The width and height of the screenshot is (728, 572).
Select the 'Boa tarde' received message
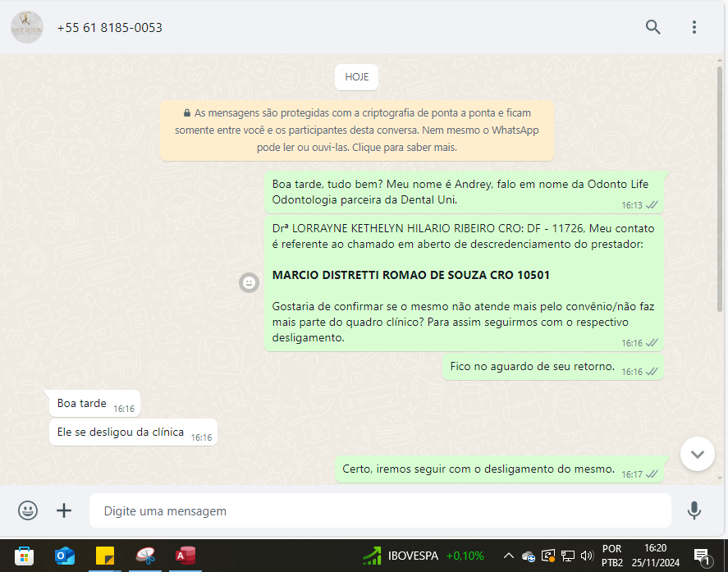click(94, 404)
